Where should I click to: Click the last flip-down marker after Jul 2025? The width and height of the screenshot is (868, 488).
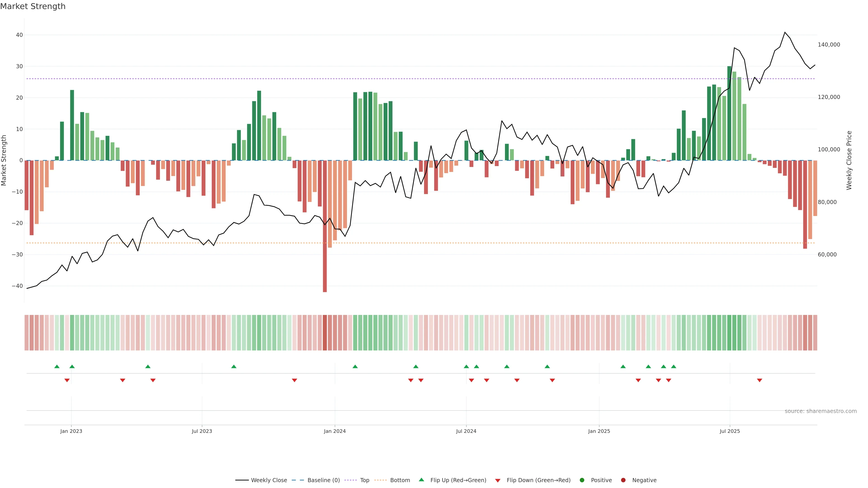pos(759,380)
